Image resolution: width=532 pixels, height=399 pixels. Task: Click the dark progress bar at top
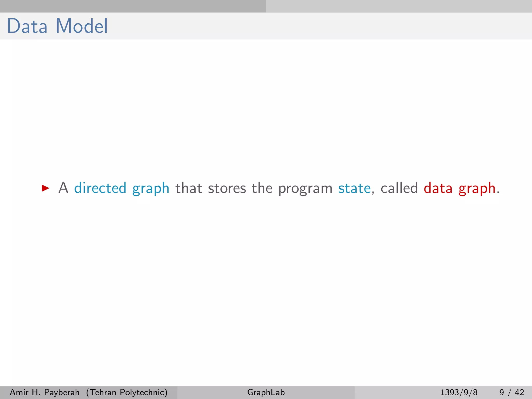(133, 6)
